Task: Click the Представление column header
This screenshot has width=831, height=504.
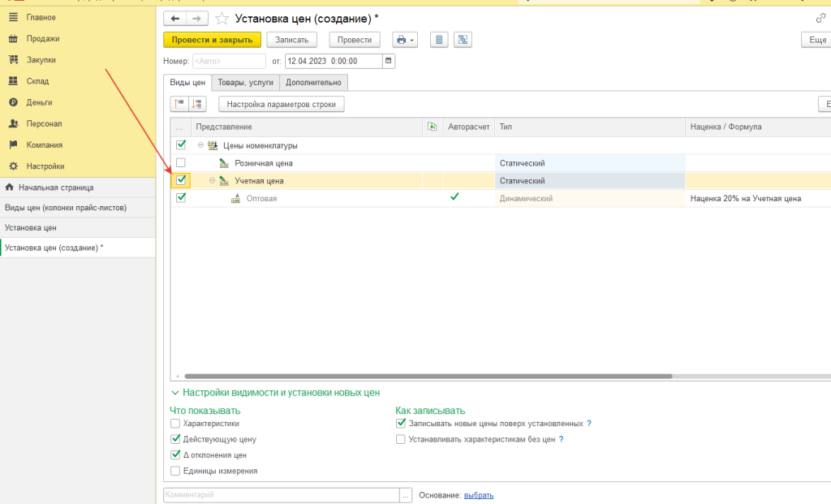Action: coord(307,127)
